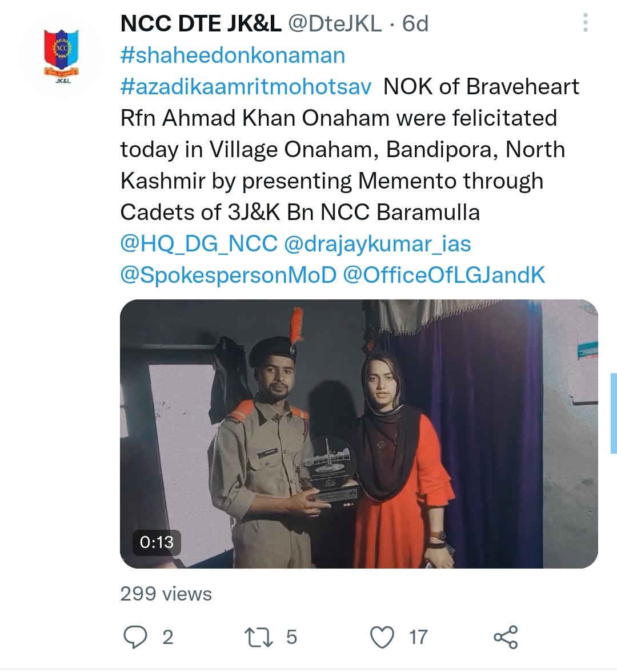Open the tweet's three-dot more options menu
This screenshot has width=617, height=672.
pos(585,23)
